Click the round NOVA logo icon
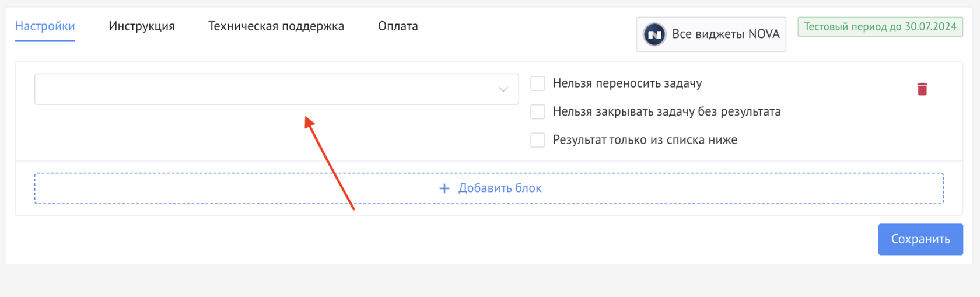The height and width of the screenshot is (297, 980). click(654, 34)
